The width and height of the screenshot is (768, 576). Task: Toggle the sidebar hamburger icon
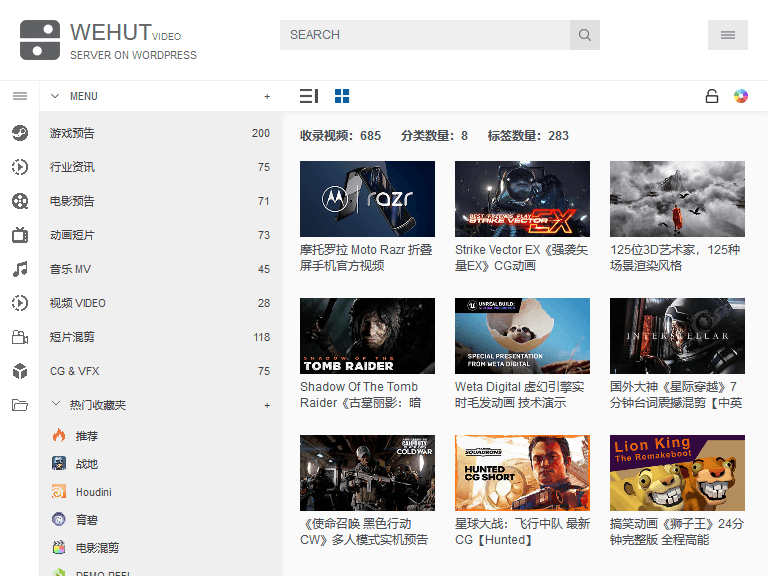click(x=20, y=96)
